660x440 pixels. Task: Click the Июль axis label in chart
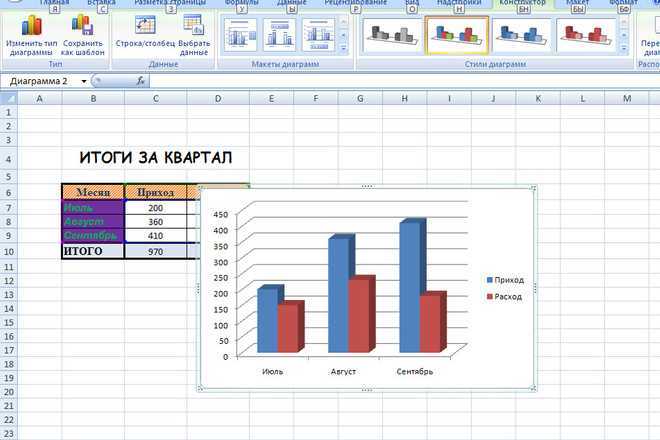tap(273, 371)
